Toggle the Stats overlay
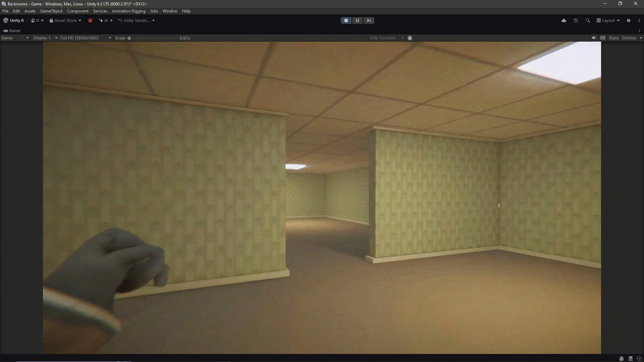The width and height of the screenshot is (644, 362). pos(614,38)
